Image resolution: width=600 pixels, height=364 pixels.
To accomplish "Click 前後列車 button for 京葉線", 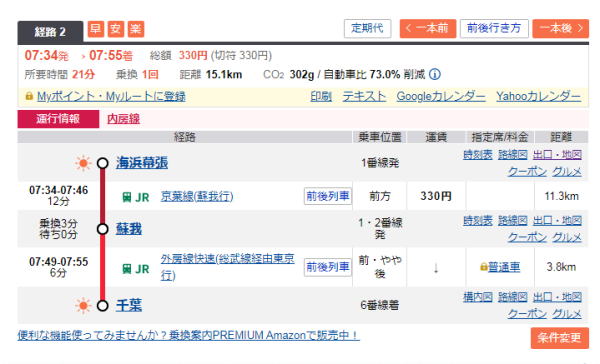I will (328, 196).
